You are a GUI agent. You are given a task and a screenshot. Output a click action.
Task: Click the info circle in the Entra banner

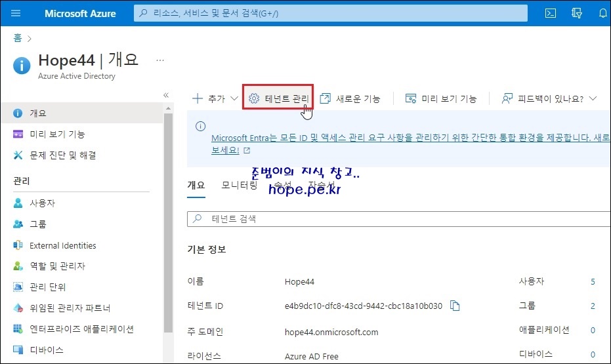coord(200,126)
